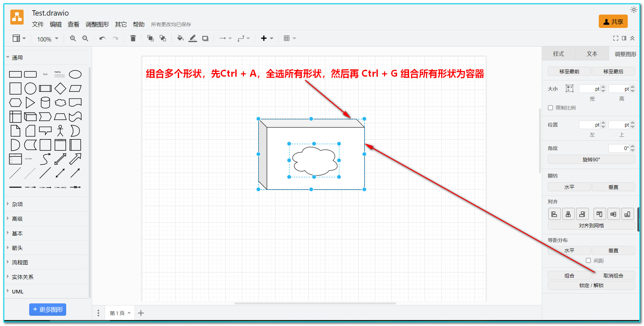Align selected shapes to vertical middle
The width and height of the screenshot is (644, 326).
click(x=613, y=214)
